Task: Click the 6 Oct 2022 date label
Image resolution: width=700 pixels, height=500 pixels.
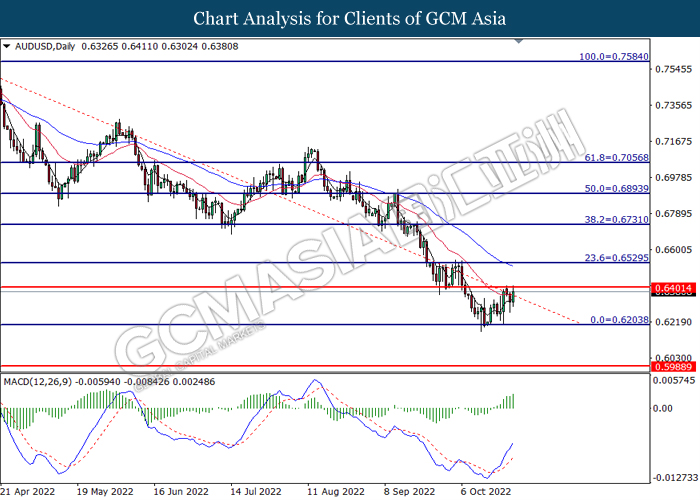Action: click(x=486, y=492)
